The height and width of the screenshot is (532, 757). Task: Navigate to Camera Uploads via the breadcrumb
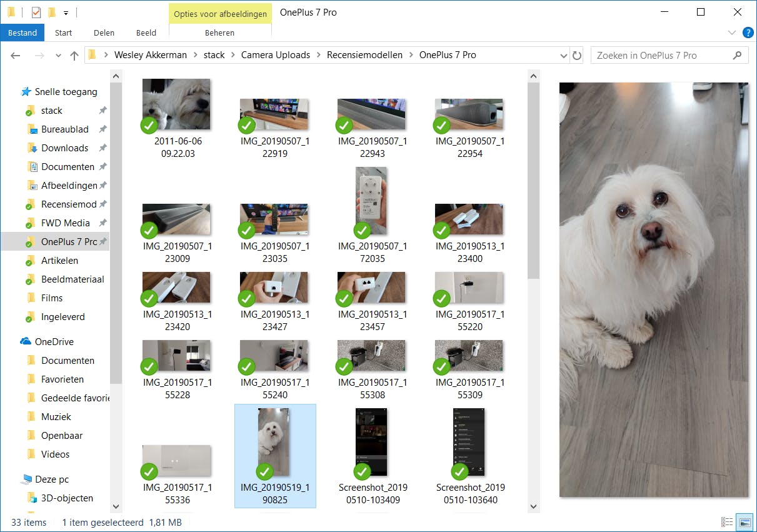pos(276,54)
